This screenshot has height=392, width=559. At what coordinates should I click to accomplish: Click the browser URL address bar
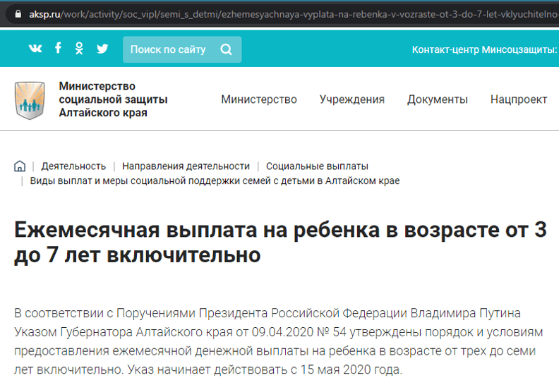pyautogui.click(x=285, y=14)
